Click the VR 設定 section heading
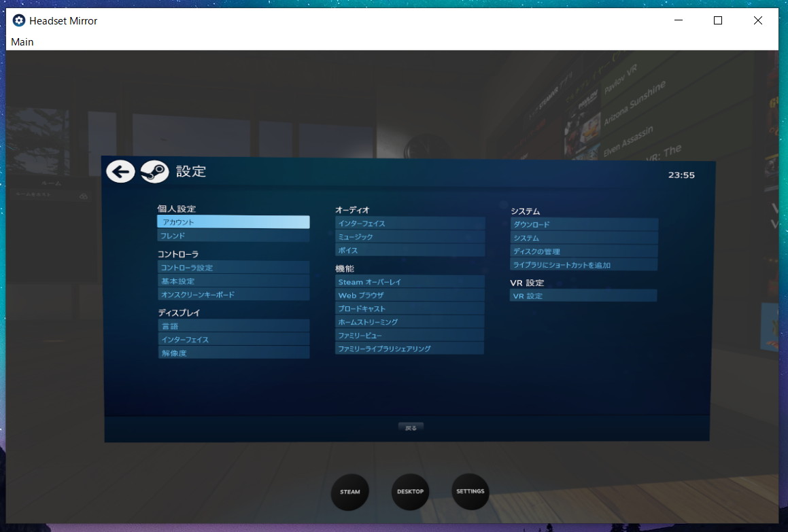788x532 pixels. pyautogui.click(x=527, y=283)
